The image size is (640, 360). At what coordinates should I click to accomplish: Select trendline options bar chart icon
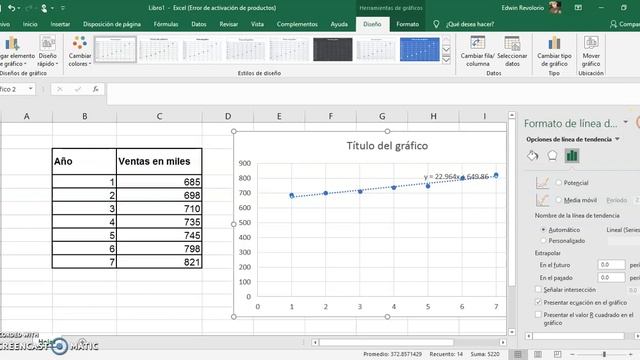pyautogui.click(x=572, y=156)
